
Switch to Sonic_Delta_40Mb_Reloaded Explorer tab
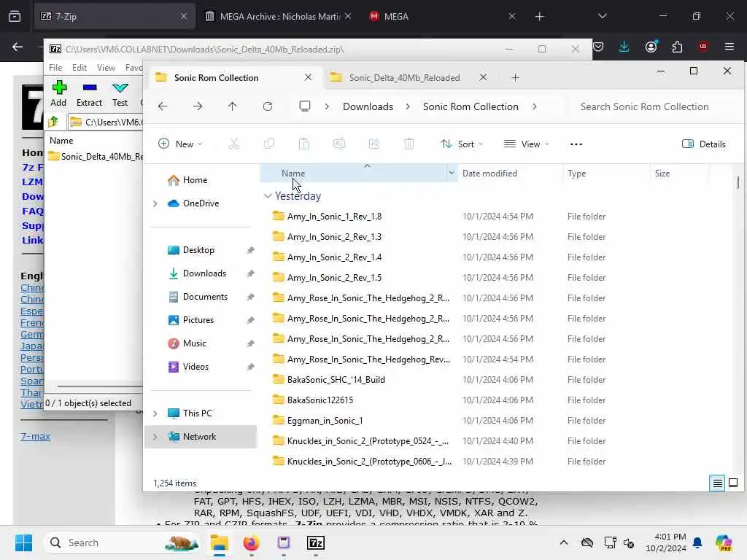[404, 77]
